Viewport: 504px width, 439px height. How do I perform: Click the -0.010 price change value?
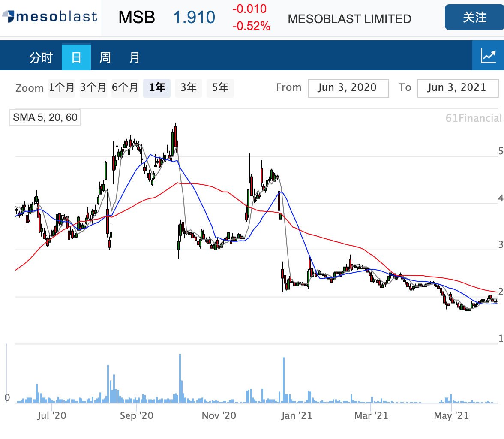(x=249, y=9)
